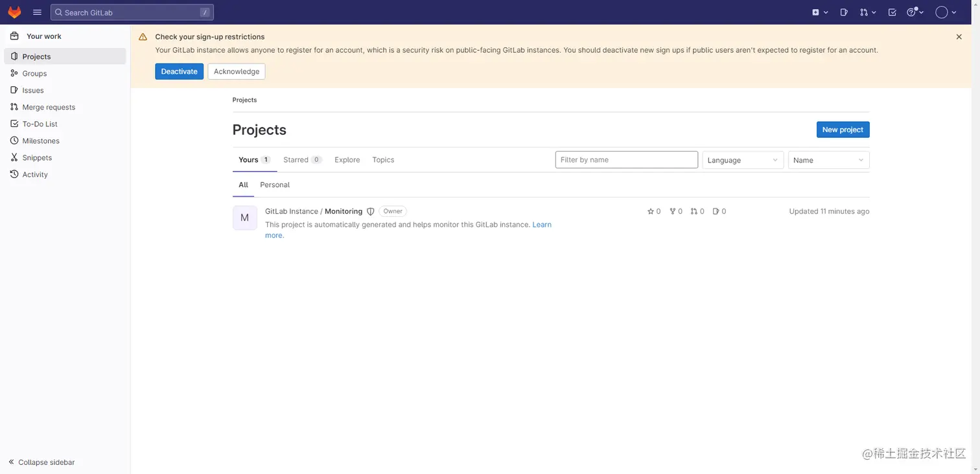Open Projects in the sidebar
980x474 pixels.
click(x=65, y=56)
